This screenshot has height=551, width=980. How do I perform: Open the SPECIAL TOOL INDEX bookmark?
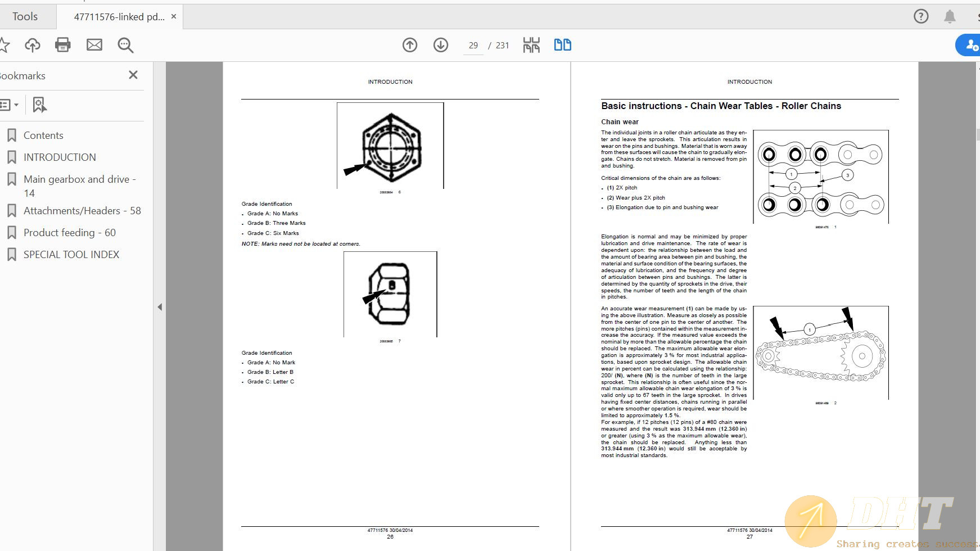71,255
